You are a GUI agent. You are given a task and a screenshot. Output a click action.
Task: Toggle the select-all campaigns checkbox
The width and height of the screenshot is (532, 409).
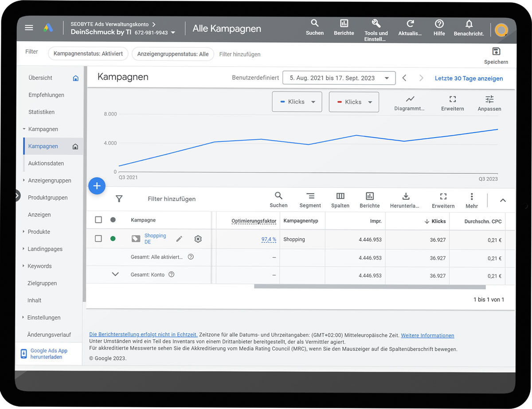click(x=98, y=220)
